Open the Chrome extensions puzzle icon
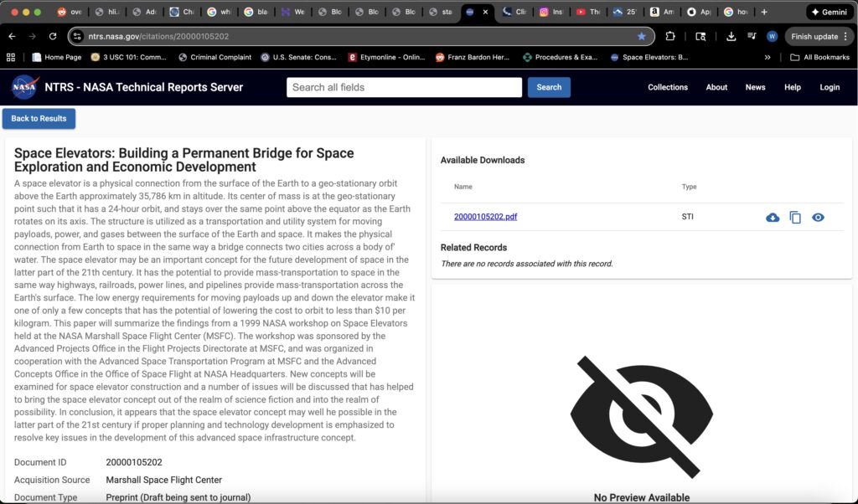858x504 pixels. point(670,37)
